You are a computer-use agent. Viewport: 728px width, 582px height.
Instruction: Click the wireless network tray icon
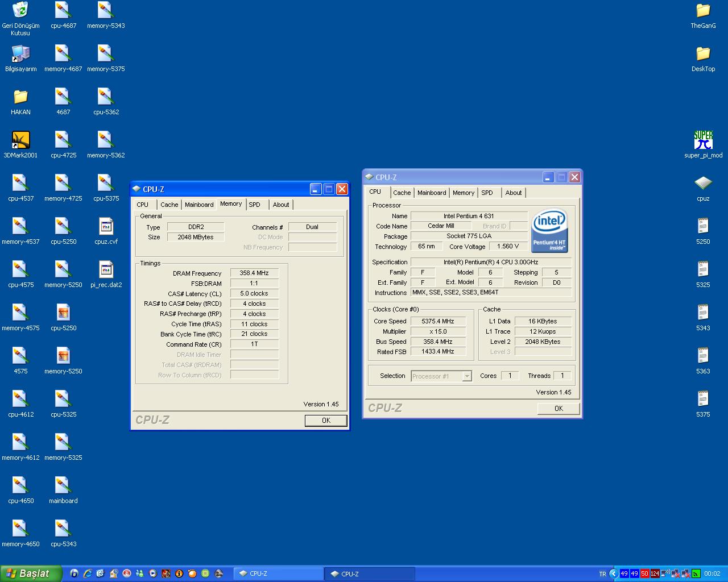pos(665,573)
